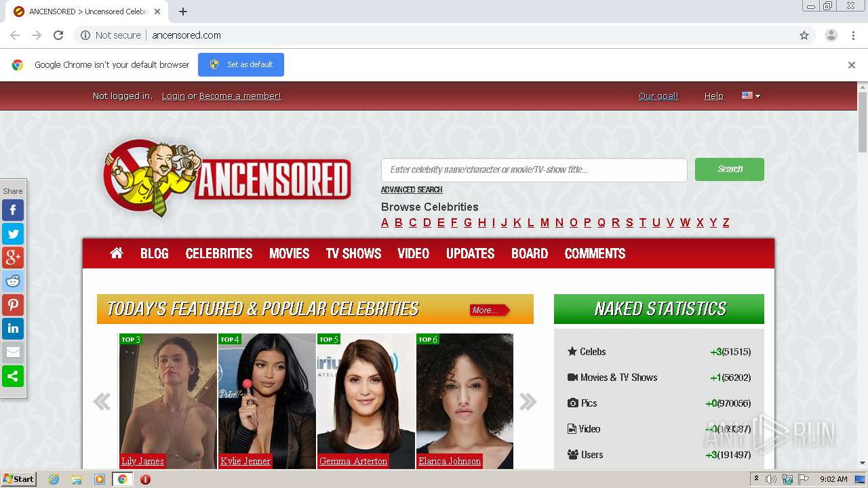868x488 pixels.
Task: Share the page on LinkedIn
Action: (x=13, y=329)
